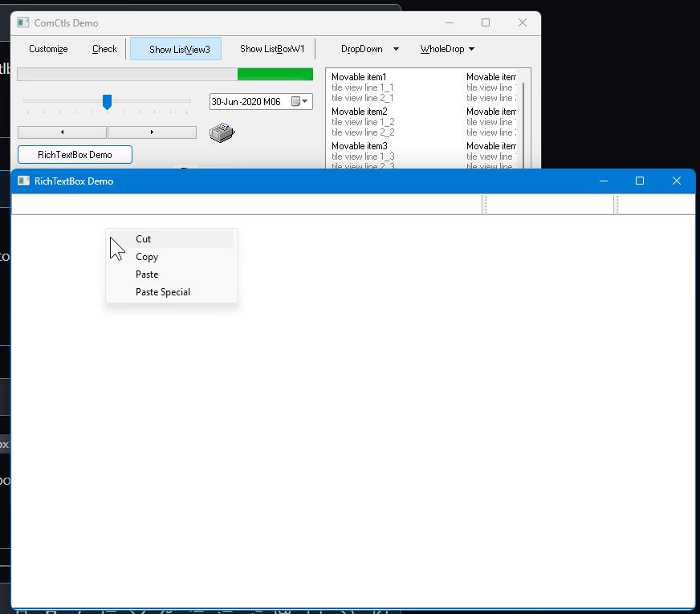Select Movable item2 in the list view

[360, 111]
